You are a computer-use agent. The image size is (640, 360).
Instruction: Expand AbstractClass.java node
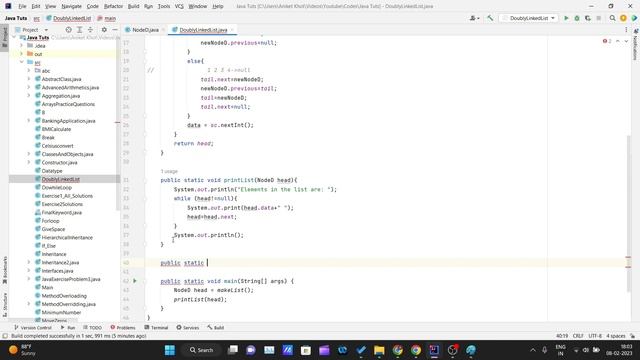pos(29,79)
